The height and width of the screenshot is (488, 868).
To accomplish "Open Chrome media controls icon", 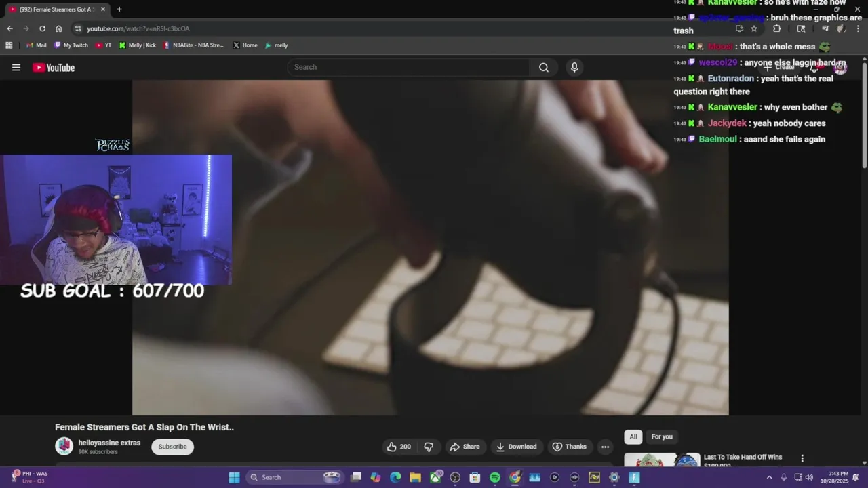I will point(825,28).
